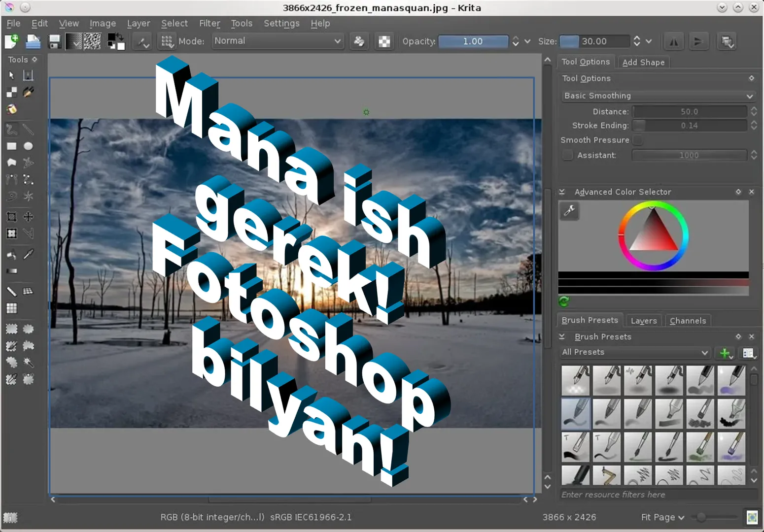Click the Save floppy disk icon
This screenshot has height=532, width=764.
coord(55,41)
